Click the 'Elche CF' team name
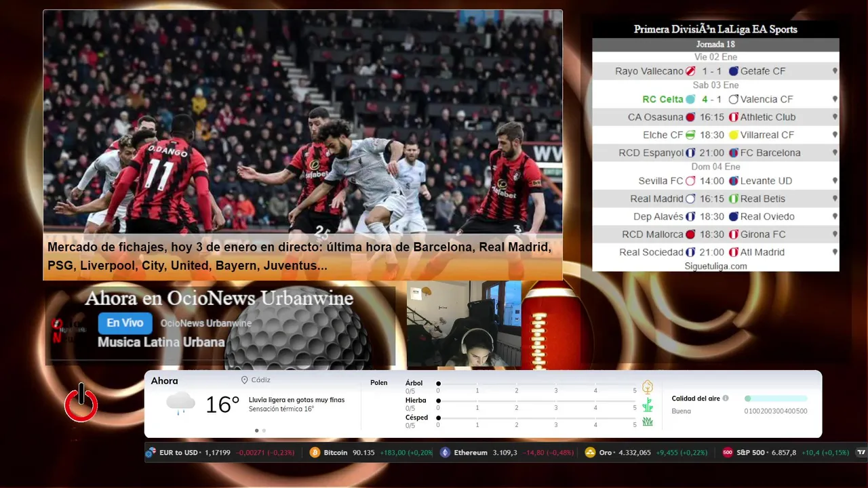The height and width of the screenshot is (488, 868). (663, 135)
